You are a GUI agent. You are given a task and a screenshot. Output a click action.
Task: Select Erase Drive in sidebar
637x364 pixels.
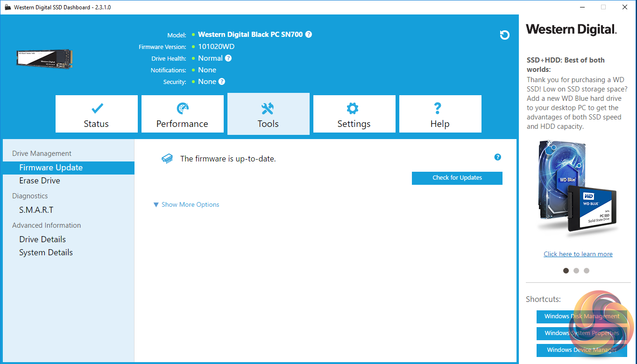pos(40,181)
